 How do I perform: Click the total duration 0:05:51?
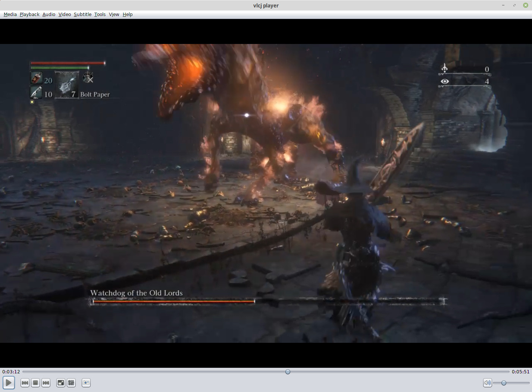520,372
